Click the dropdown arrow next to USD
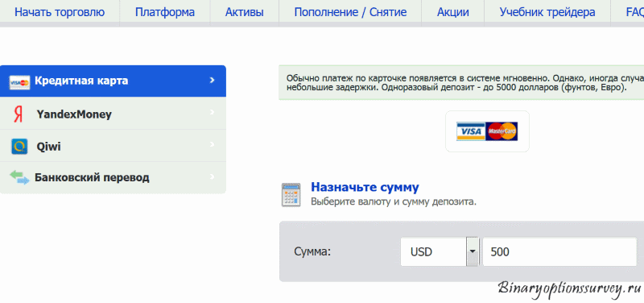This screenshot has width=644, height=303. 473,251
